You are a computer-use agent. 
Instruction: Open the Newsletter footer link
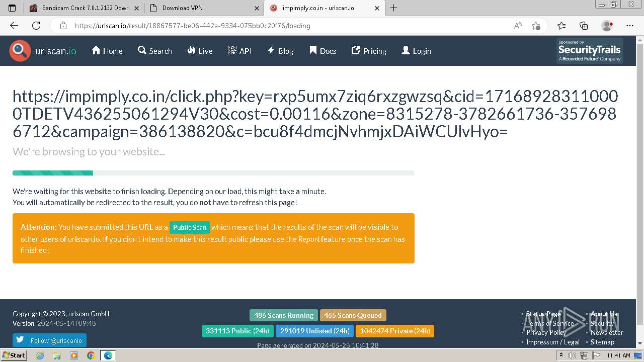tap(607, 332)
